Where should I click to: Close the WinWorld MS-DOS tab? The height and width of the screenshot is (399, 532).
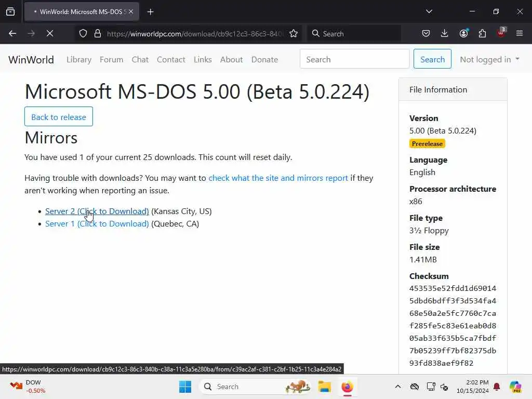tap(131, 11)
